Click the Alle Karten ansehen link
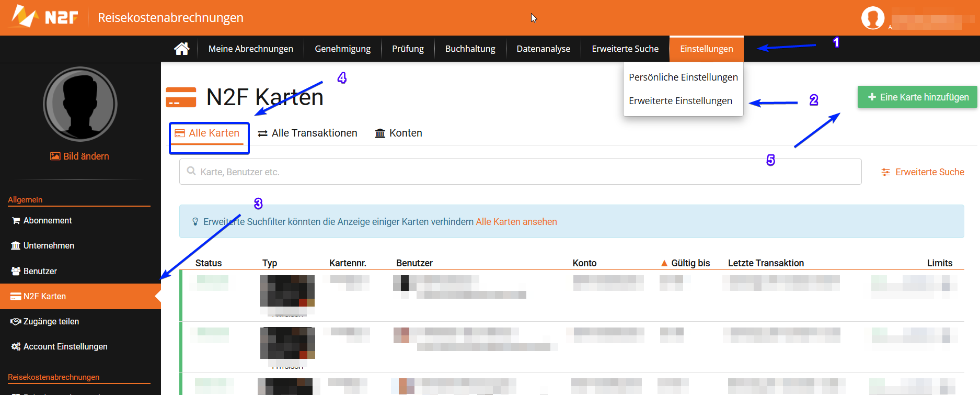 (516, 221)
